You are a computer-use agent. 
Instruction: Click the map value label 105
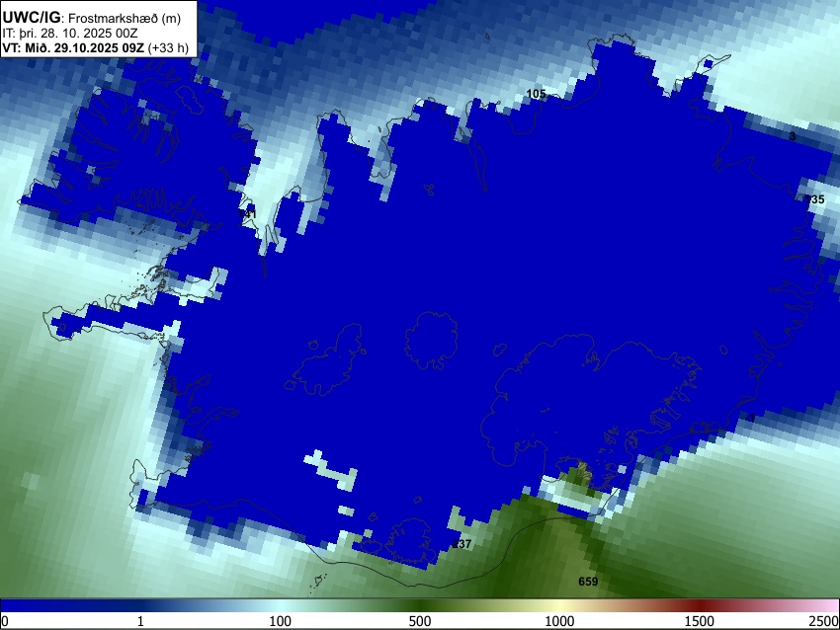tap(536, 94)
